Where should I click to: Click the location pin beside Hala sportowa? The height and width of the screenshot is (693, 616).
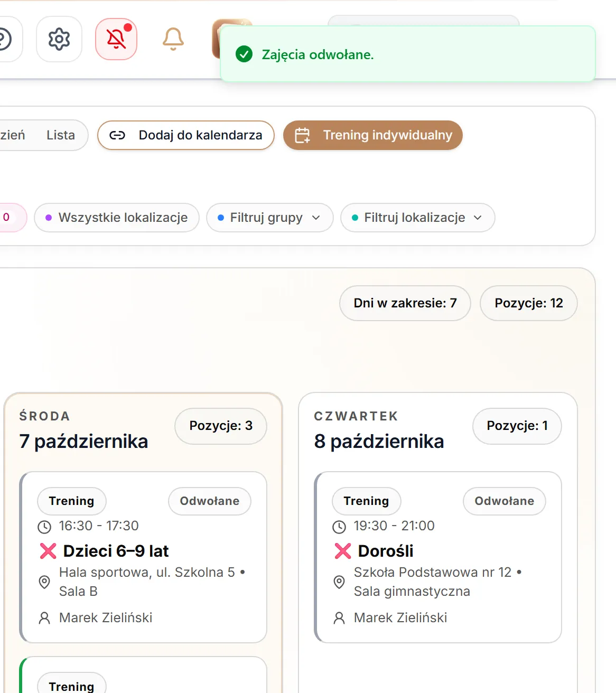44,582
